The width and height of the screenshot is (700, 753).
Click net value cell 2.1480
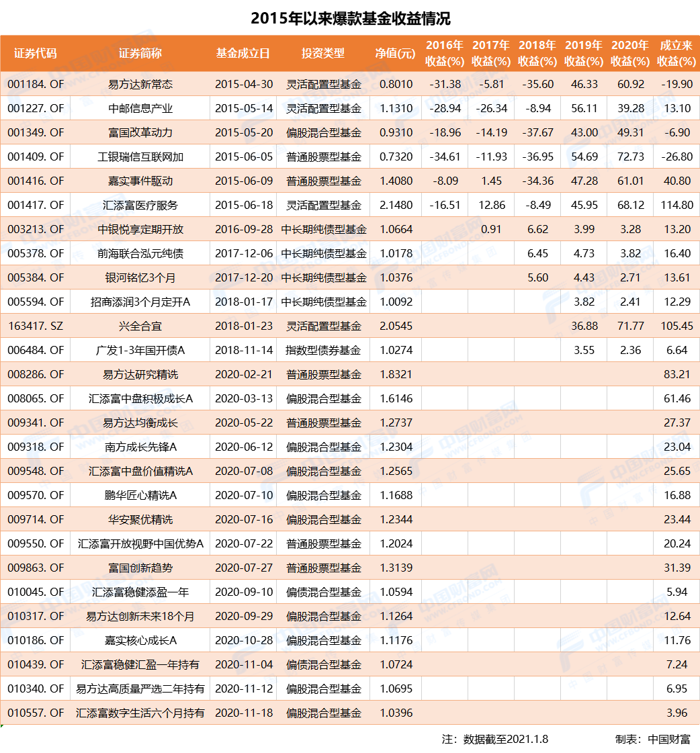[396, 205]
